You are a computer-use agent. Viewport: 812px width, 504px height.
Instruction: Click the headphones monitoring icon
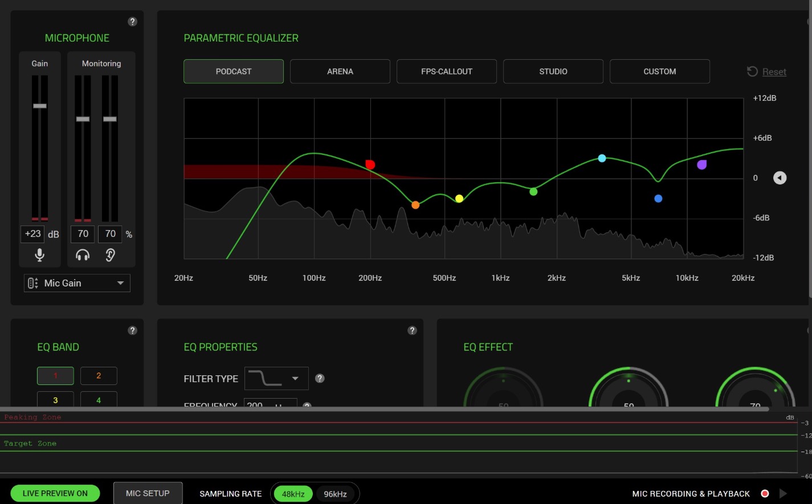click(83, 255)
